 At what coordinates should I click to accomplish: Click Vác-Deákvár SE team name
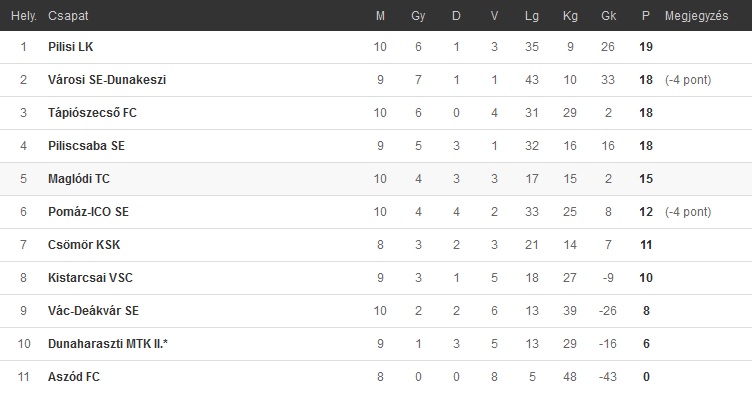tap(93, 311)
